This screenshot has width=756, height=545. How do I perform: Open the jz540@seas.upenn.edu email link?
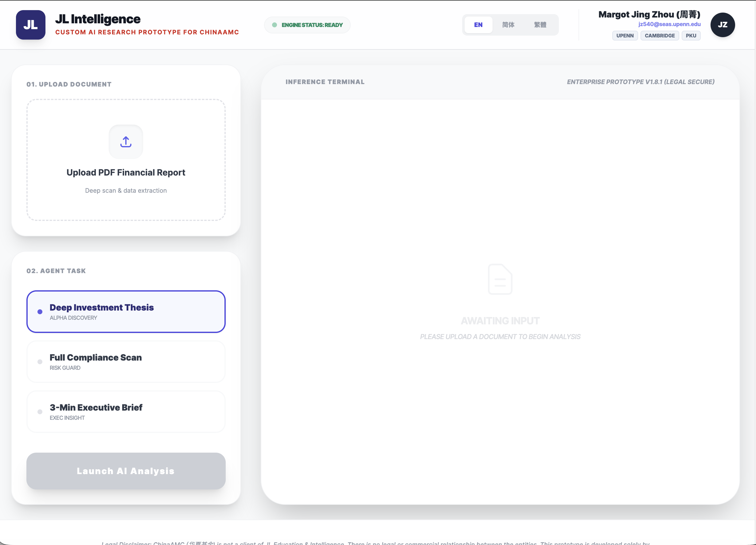[669, 24]
